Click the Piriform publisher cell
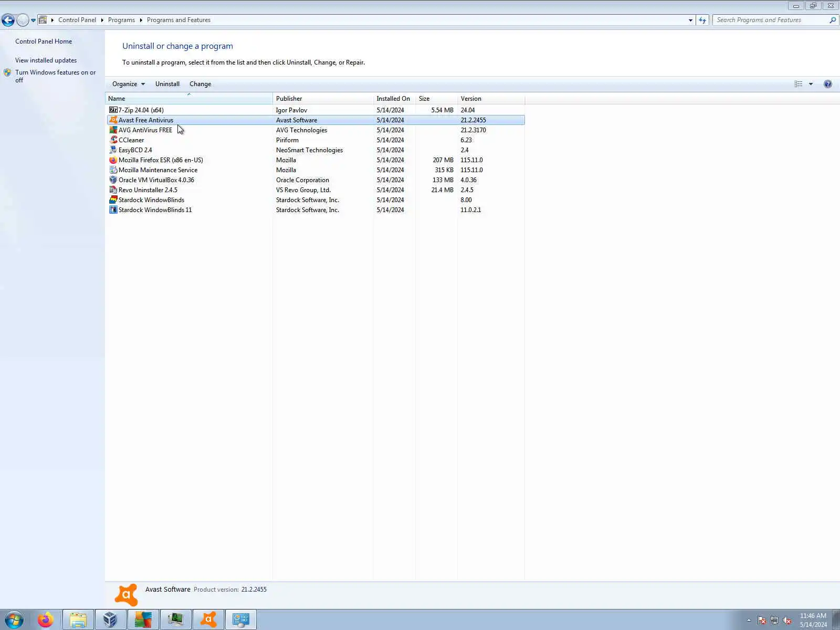840x630 pixels. pyautogui.click(x=287, y=140)
